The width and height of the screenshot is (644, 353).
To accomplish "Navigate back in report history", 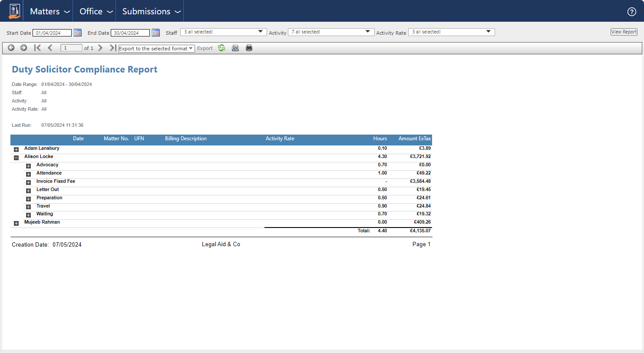I will point(11,48).
